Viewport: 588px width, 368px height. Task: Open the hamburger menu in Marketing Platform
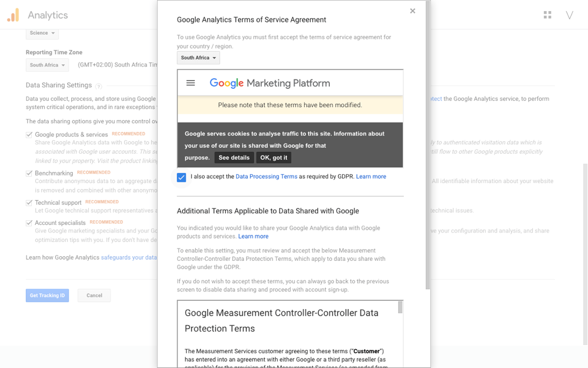pyautogui.click(x=191, y=83)
